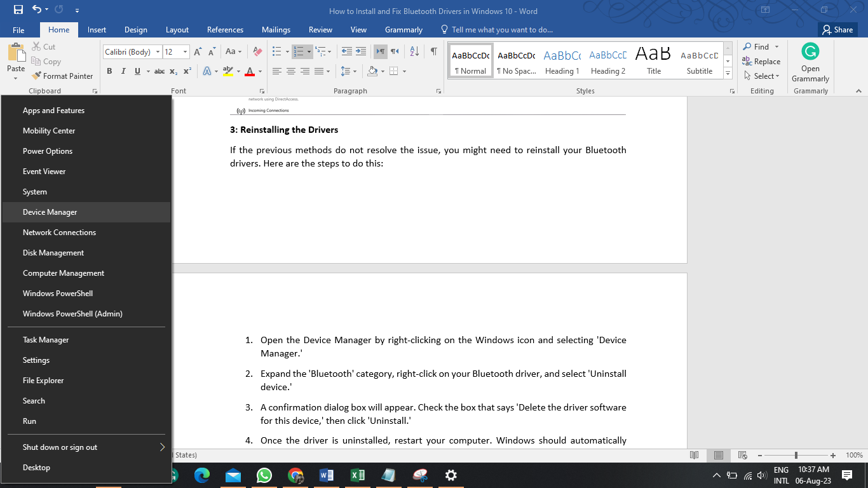Set left-to-right text direction
This screenshot has height=488, width=868.
pyautogui.click(x=380, y=51)
